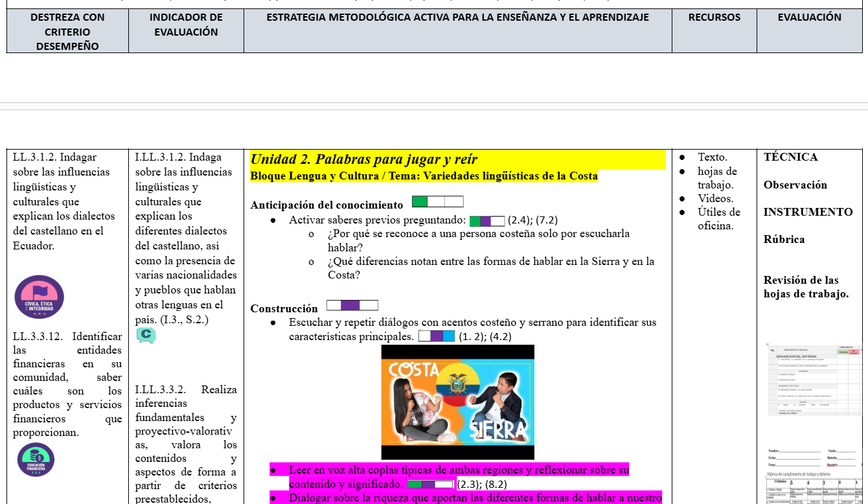
Task: Click the green bar beside Anticipación del conocimiento
Action: coord(438,201)
